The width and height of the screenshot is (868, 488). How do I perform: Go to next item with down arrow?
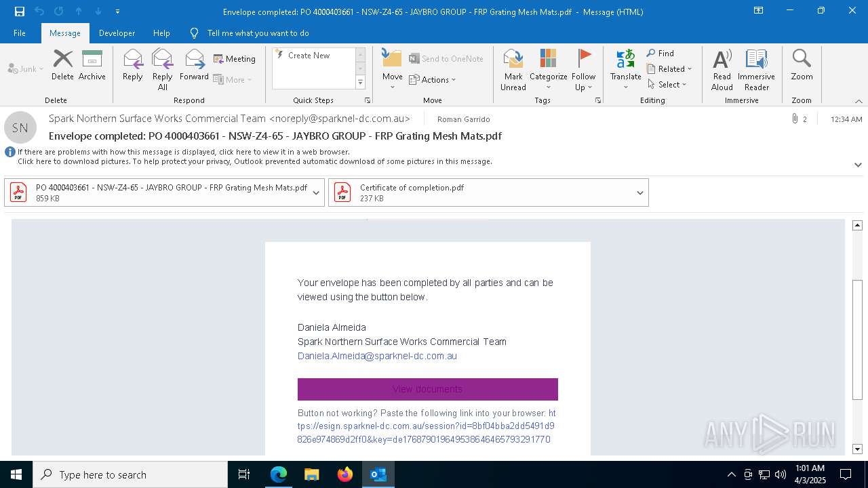click(x=98, y=12)
